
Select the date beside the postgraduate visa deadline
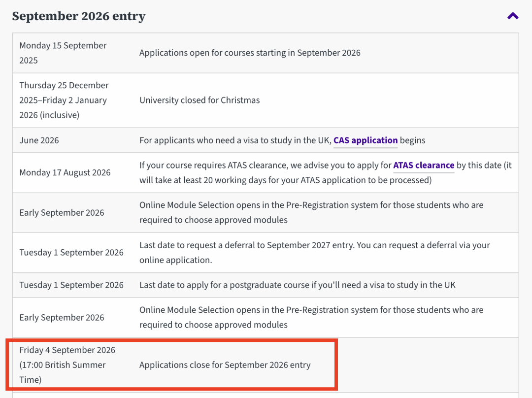click(71, 285)
